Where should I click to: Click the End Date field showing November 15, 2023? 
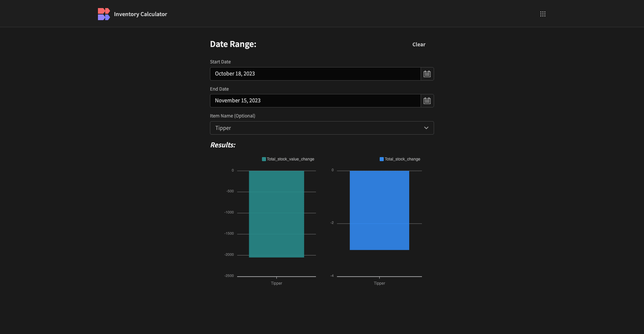pos(315,101)
